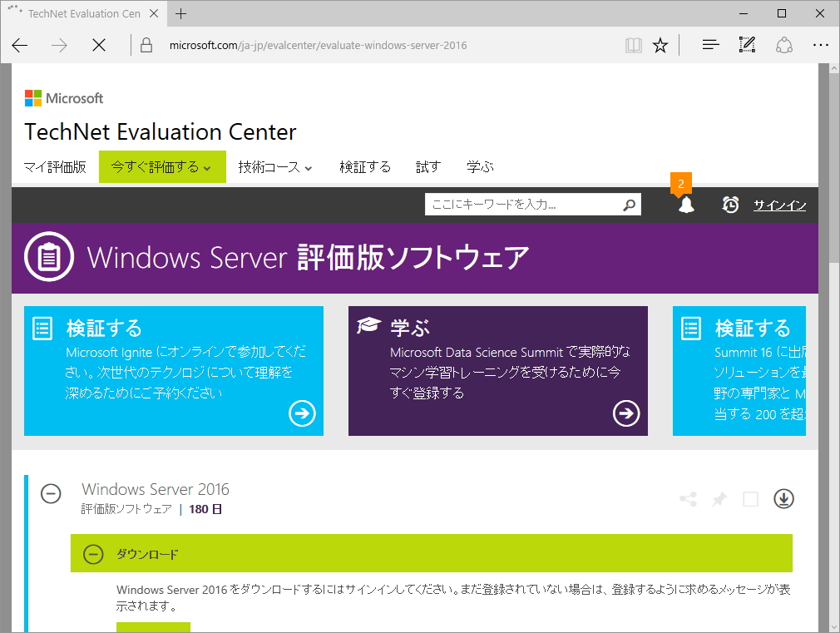Image resolution: width=840 pixels, height=633 pixels.
Task: Click the lock icon in address bar
Action: [x=146, y=45]
